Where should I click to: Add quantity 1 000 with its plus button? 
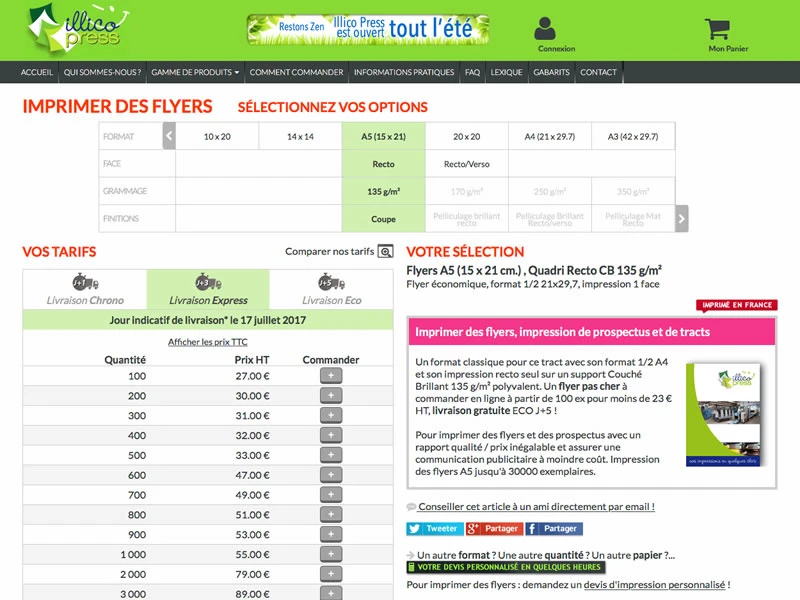click(x=331, y=554)
